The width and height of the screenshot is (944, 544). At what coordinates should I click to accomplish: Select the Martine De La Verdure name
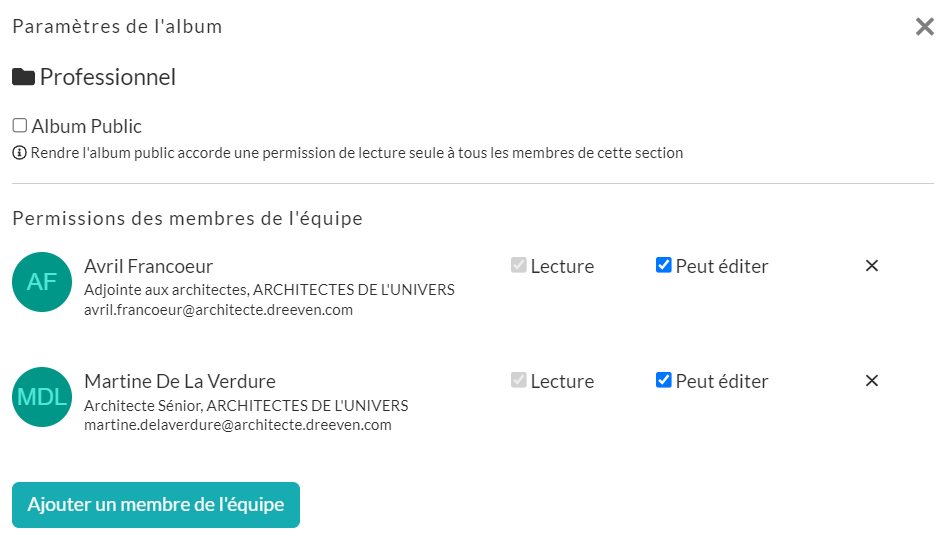(180, 381)
